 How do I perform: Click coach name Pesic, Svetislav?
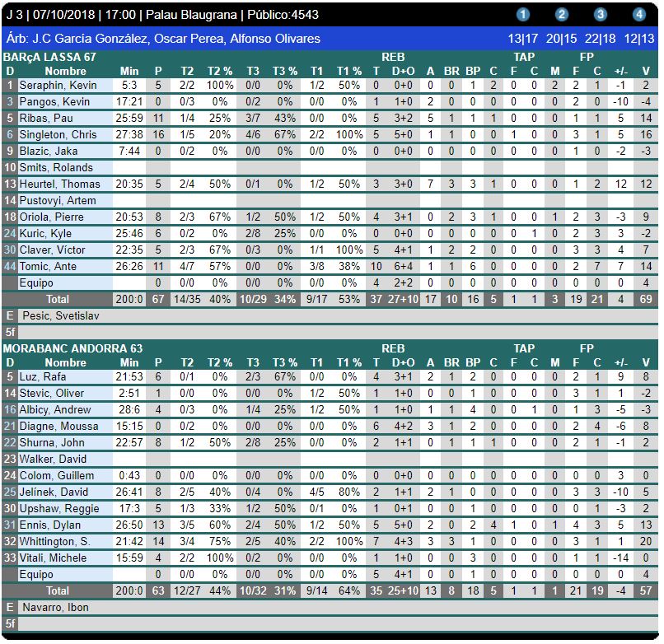[61, 316]
